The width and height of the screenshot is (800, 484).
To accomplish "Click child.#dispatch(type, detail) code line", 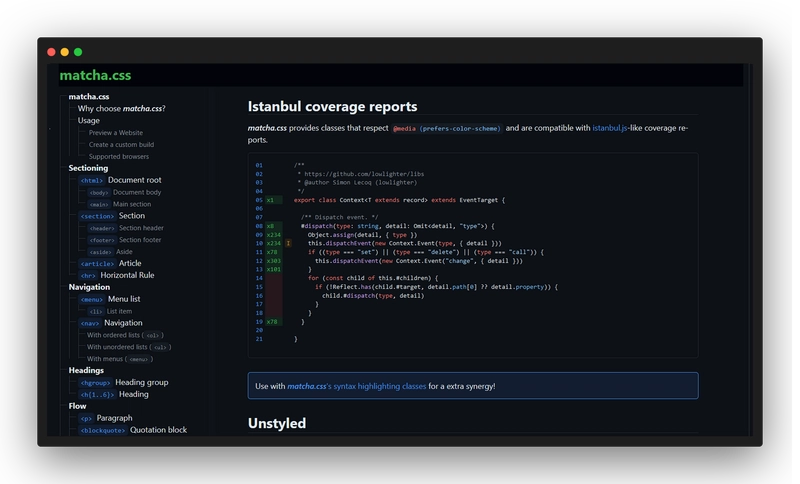I will click(x=373, y=296).
